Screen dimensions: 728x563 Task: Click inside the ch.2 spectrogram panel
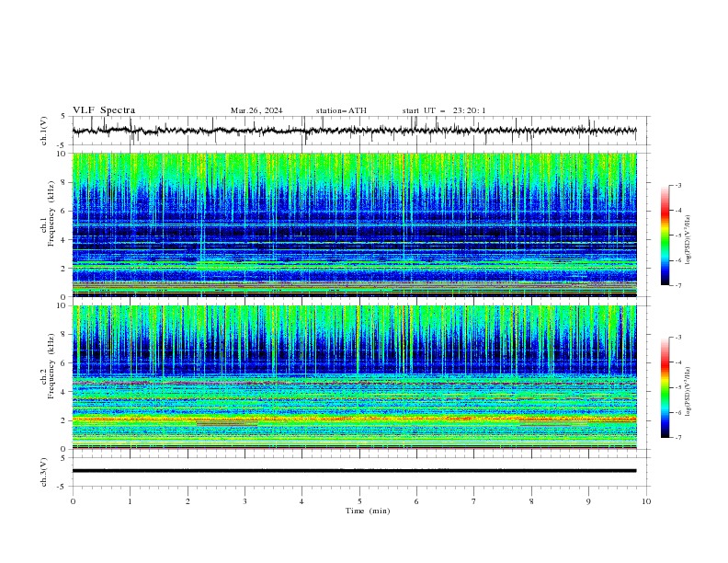pos(355,377)
